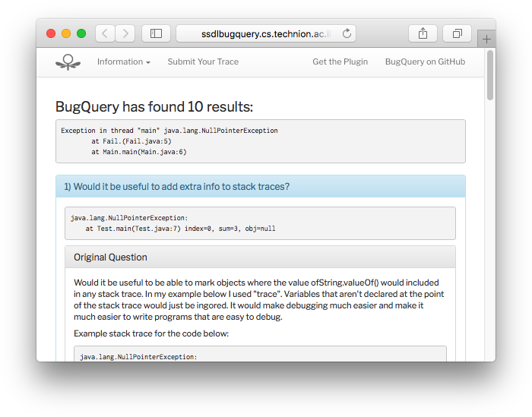Zoom the window with the green button
This screenshot has height=417, width=532.
(x=81, y=33)
